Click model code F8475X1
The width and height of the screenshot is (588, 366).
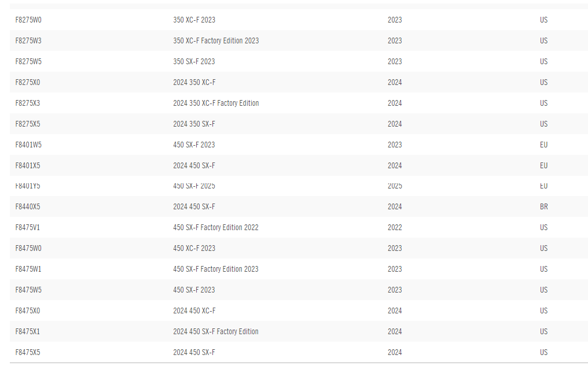tap(28, 331)
